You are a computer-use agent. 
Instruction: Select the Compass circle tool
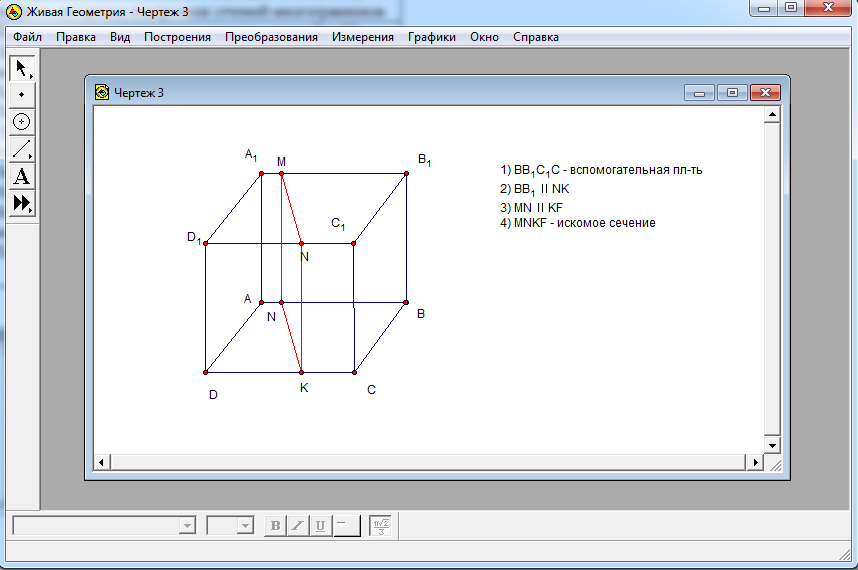tap(22, 122)
